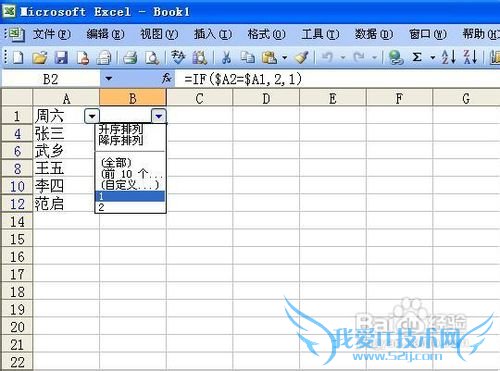The image size is (500, 371).
Task: Open the 文件 menu
Action: (52, 34)
